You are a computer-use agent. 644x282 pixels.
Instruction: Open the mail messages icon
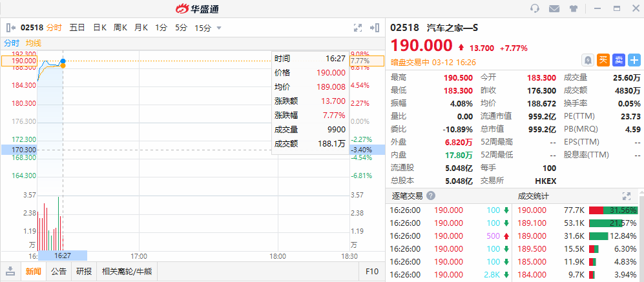pos(554,8)
